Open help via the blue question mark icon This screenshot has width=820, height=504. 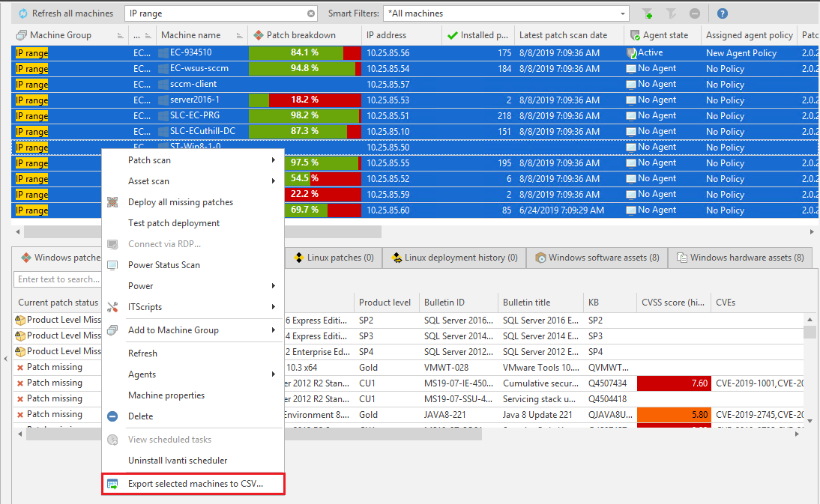tap(721, 13)
